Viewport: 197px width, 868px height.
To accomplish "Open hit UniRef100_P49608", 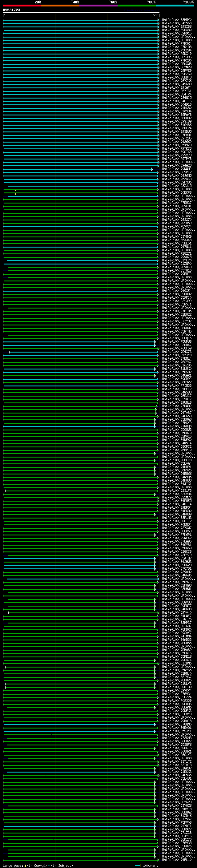I will (x=177, y=84).
